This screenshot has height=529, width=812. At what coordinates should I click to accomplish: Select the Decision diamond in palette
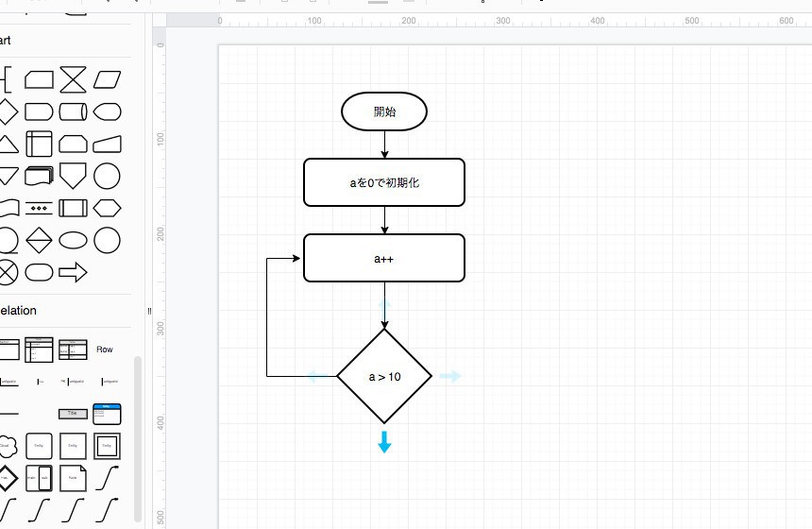(x=8, y=111)
